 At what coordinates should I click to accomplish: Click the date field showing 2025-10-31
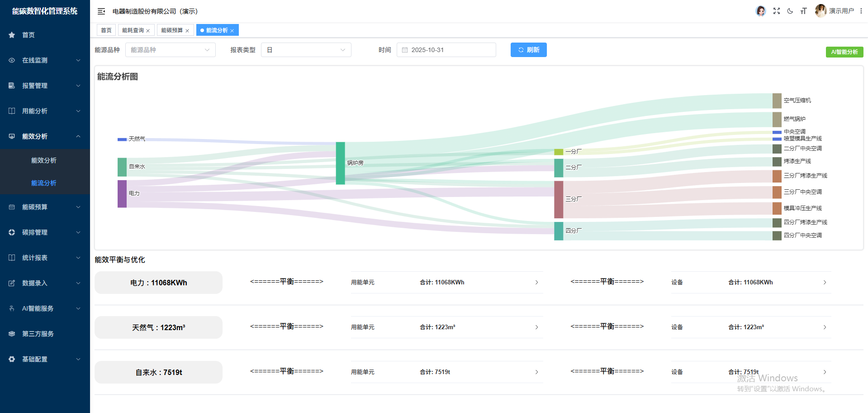tap(446, 50)
